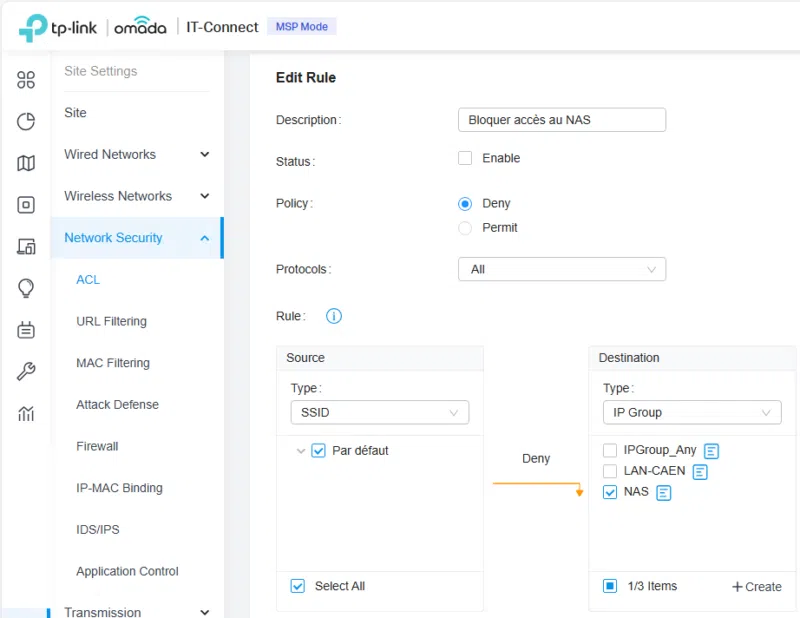Image resolution: width=800 pixels, height=618 pixels.
Task: Open the Clients icon in sidebar
Action: tap(26, 247)
